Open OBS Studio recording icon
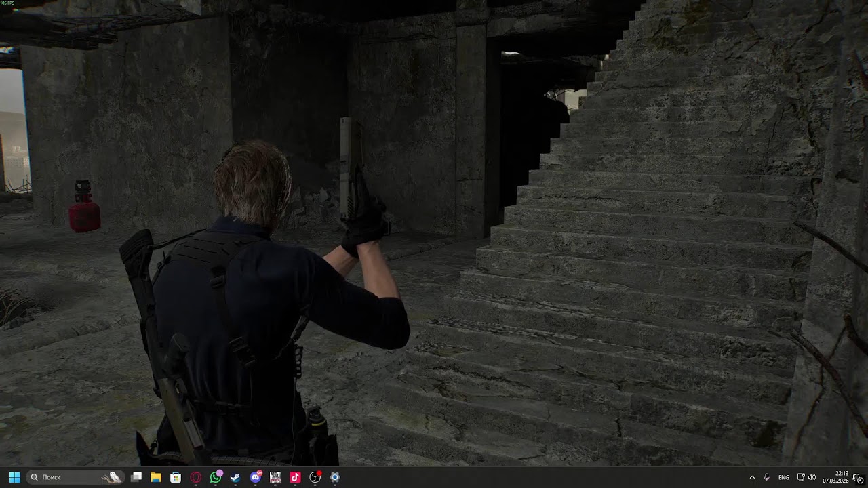This screenshot has width=868, height=488. 315,477
